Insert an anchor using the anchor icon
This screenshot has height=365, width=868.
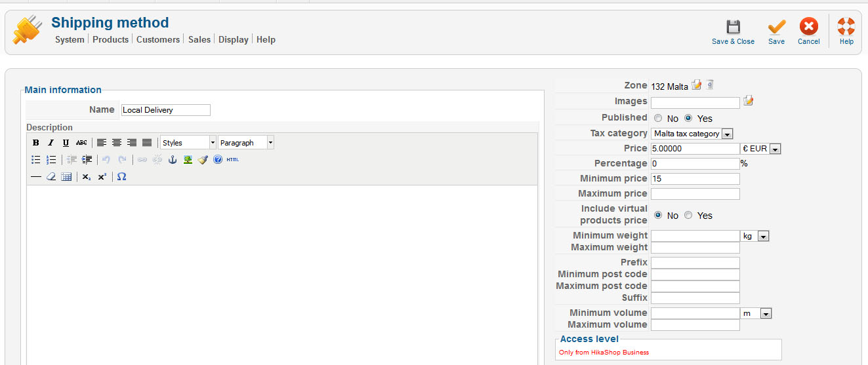click(173, 159)
